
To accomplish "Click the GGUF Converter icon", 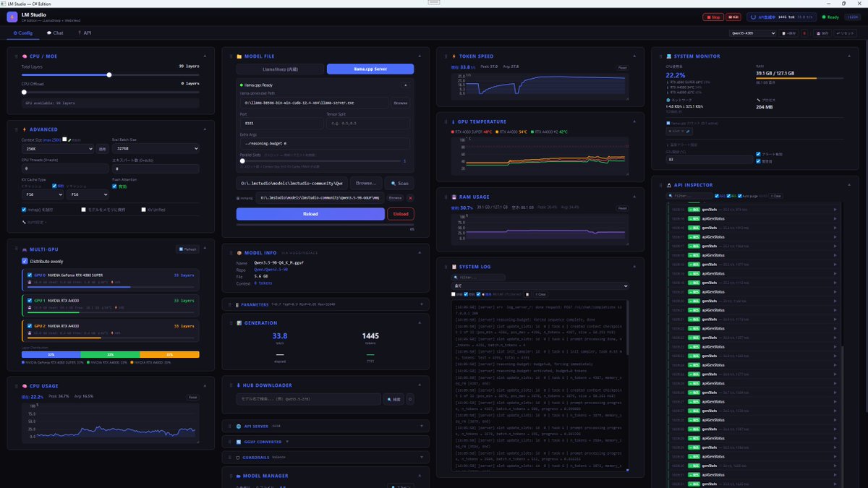I will click(238, 442).
